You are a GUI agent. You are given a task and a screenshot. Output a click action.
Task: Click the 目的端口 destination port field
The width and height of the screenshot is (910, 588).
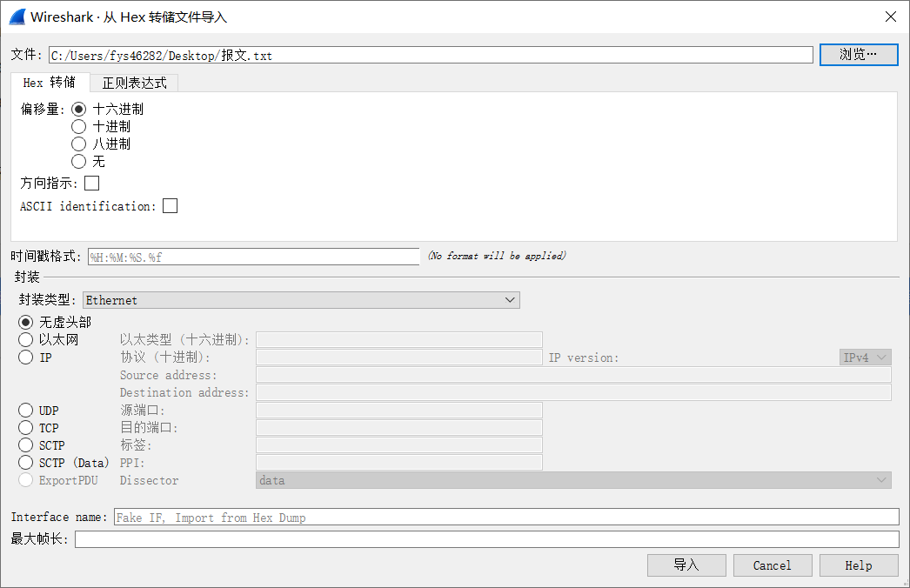(399, 428)
